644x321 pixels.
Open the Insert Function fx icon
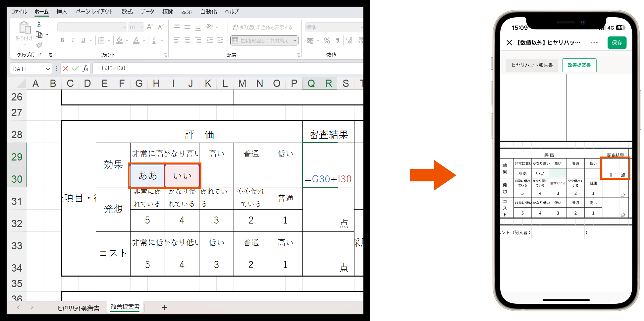tap(85, 68)
